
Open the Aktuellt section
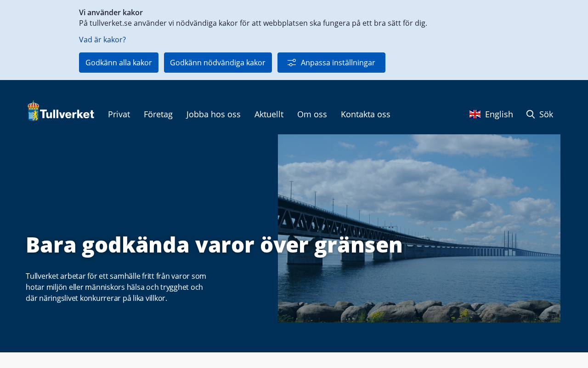[x=269, y=114]
